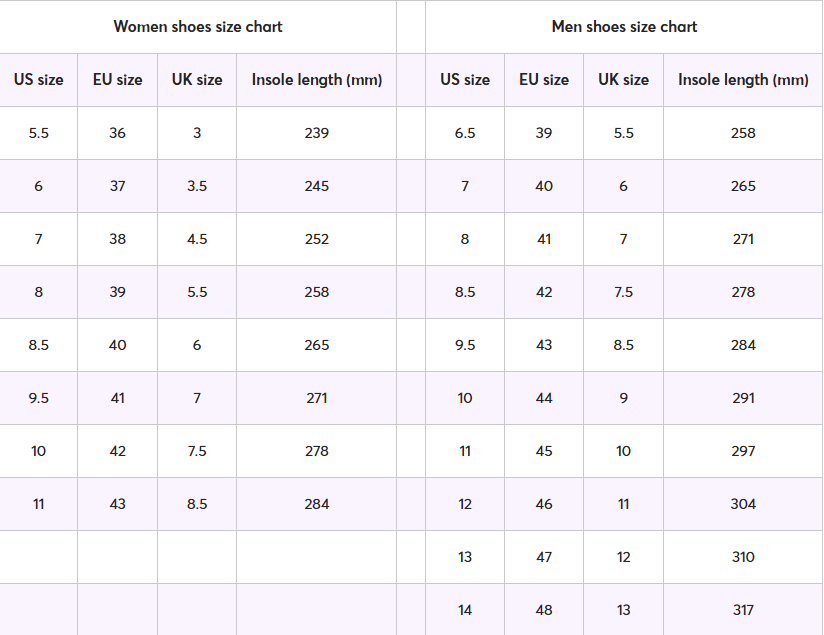The width and height of the screenshot is (824, 635).
Task: Click the Women shoes size chart heading
Action: click(x=198, y=27)
